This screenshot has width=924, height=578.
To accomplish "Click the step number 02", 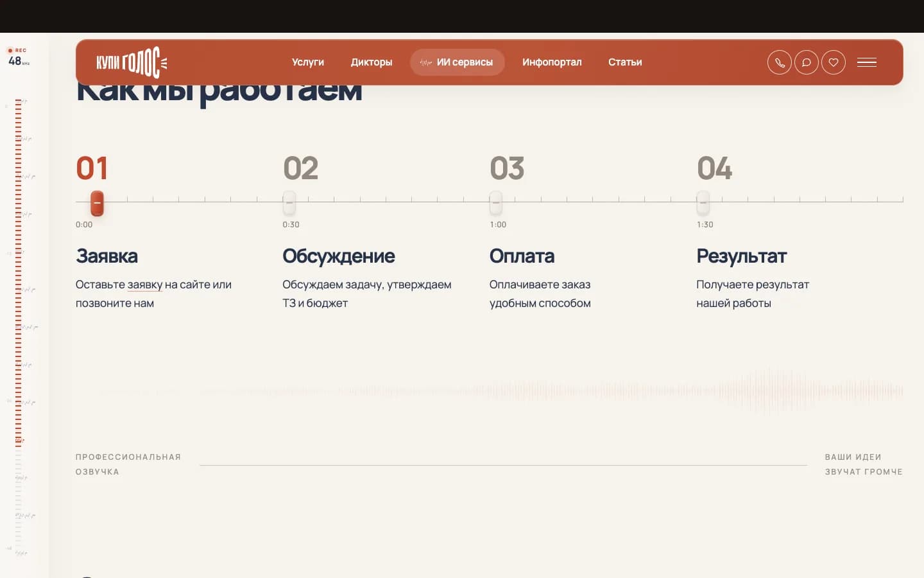I will pyautogui.click(x=300, y=168).
